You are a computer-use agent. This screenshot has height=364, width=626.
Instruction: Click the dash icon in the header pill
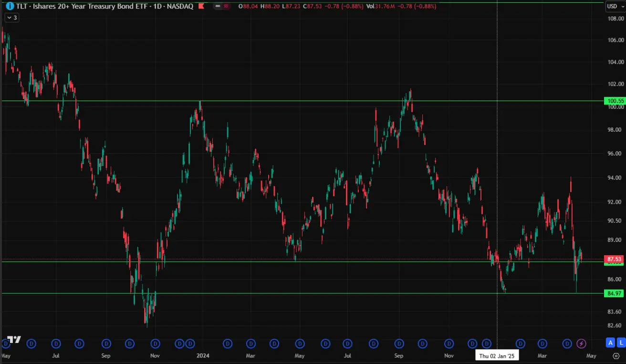218,6
